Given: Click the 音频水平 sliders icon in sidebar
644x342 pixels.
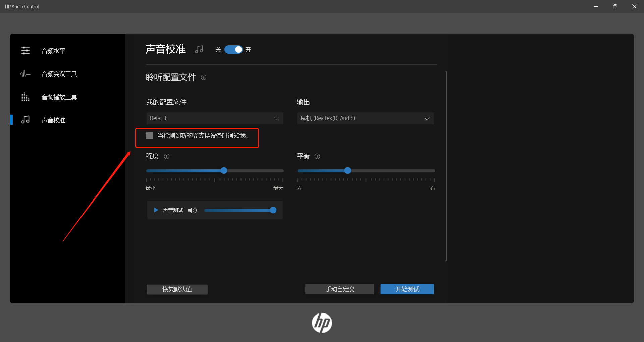Looking at the screenshot, I should pos(25,51).
